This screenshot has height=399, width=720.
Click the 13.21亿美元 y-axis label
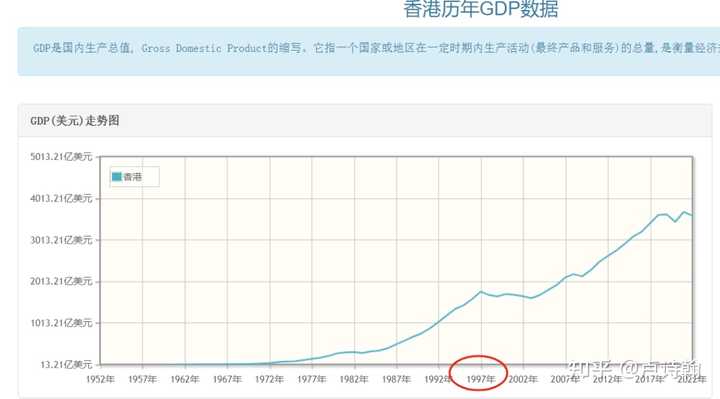point(66,365)
